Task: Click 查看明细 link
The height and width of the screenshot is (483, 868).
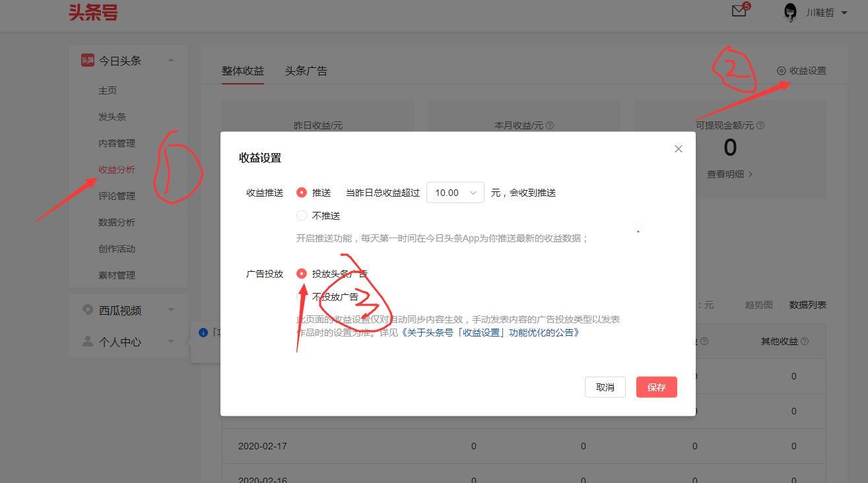Action: 730,174
